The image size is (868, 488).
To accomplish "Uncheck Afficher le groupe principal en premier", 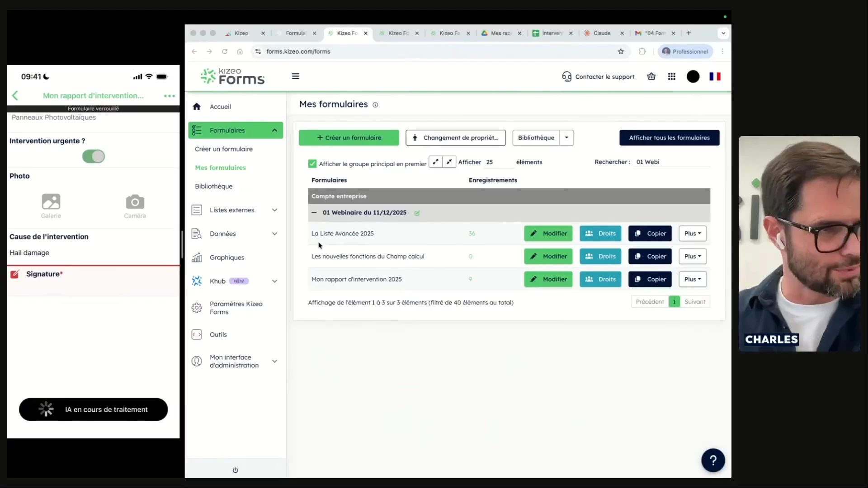I will point(312,164).
